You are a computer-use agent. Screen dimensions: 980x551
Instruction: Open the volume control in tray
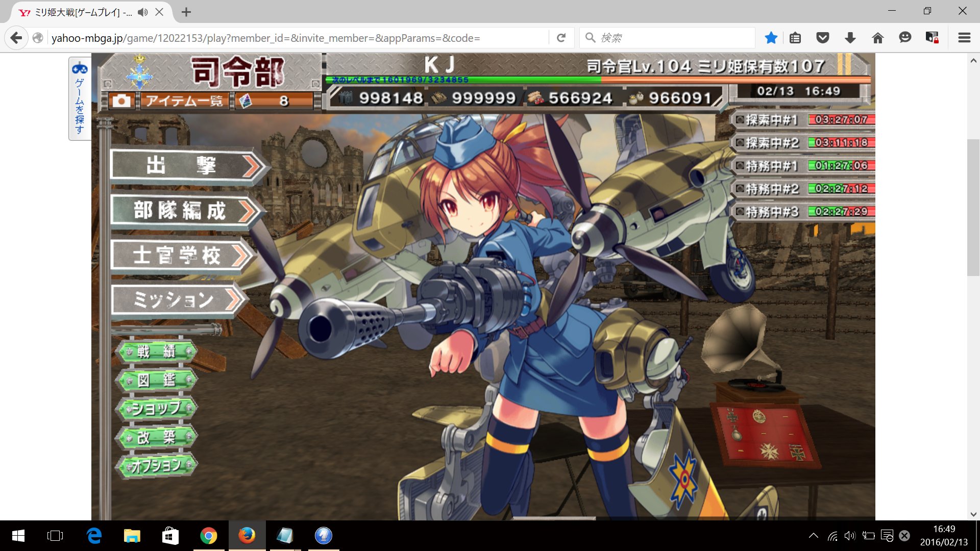(850, 536)
